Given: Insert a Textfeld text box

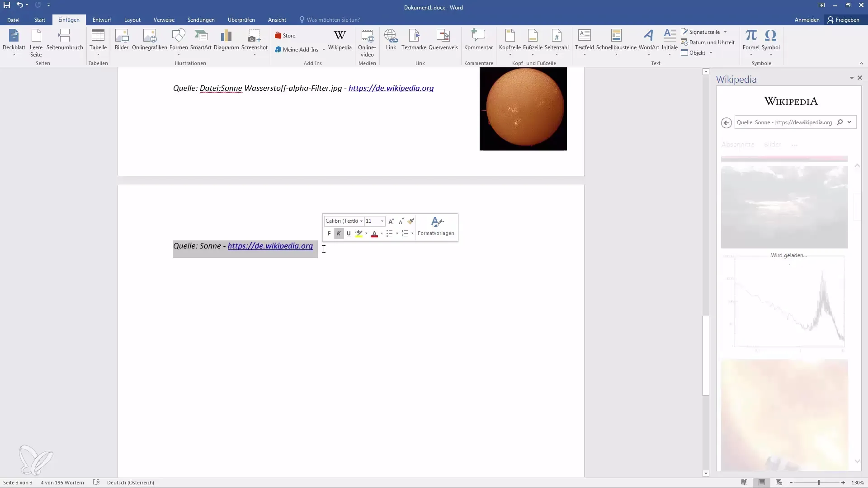Looking at the screenshot, I should click(x=585, y=42).
